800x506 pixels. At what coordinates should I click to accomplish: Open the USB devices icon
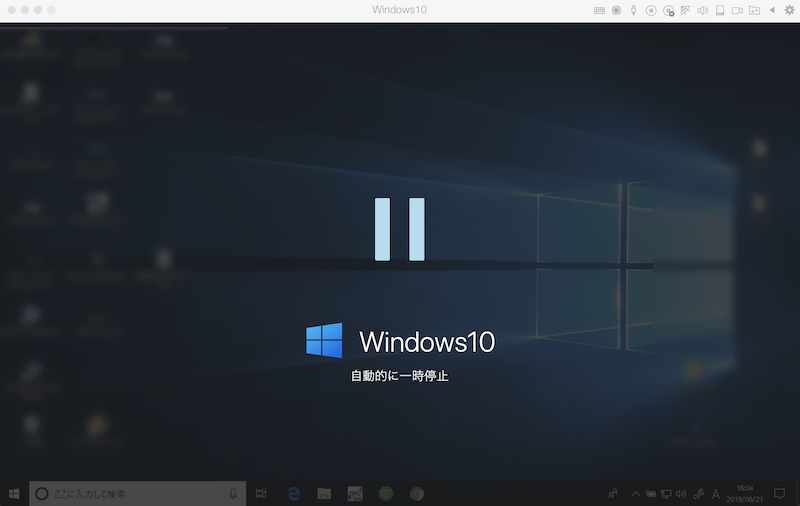[633, 10]
